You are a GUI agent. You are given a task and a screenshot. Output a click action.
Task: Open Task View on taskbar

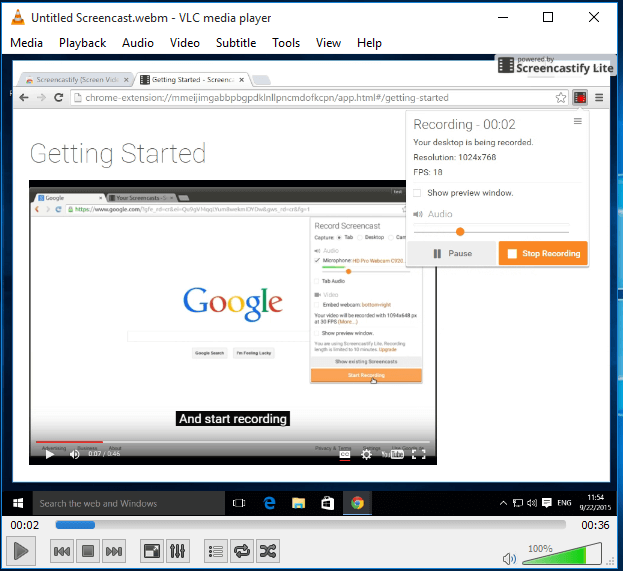239,503
